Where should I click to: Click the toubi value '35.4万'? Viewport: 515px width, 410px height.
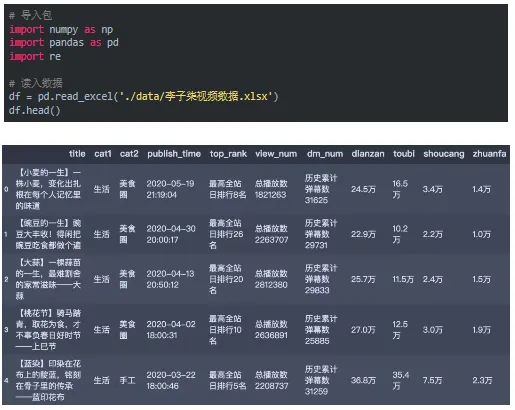(401, 380)
